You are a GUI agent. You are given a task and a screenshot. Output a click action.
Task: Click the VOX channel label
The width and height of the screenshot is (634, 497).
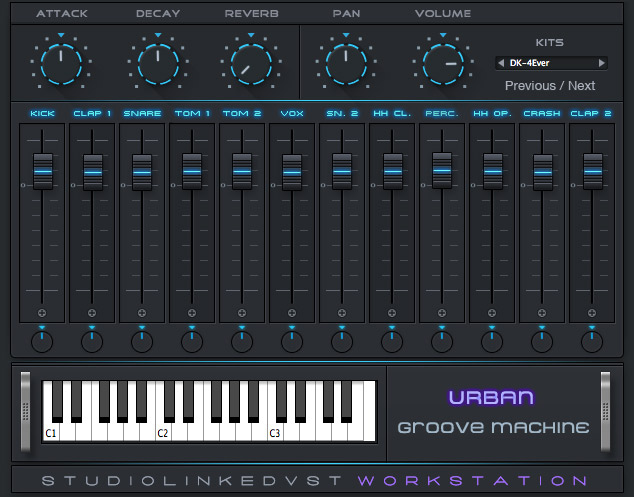[x=292, y=114]
